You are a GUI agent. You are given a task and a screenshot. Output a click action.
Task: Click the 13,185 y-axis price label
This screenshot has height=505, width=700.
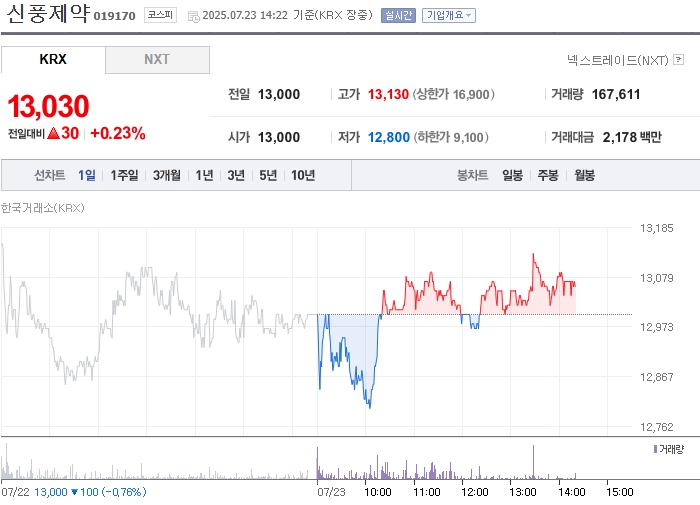(656, 228)
